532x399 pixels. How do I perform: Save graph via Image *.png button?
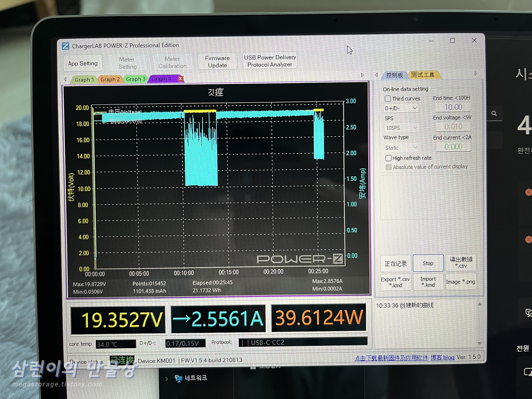click(461, 281)
